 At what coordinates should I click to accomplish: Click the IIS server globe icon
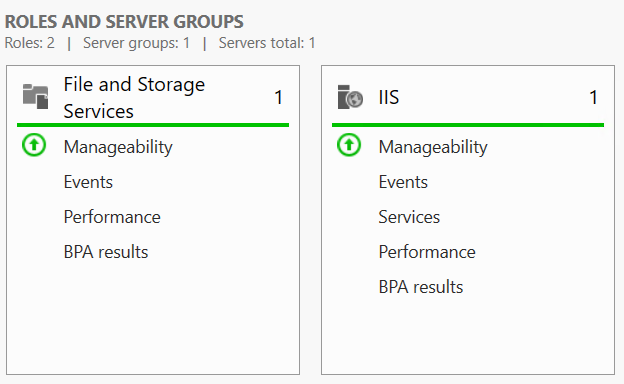[x=350, y=97]
